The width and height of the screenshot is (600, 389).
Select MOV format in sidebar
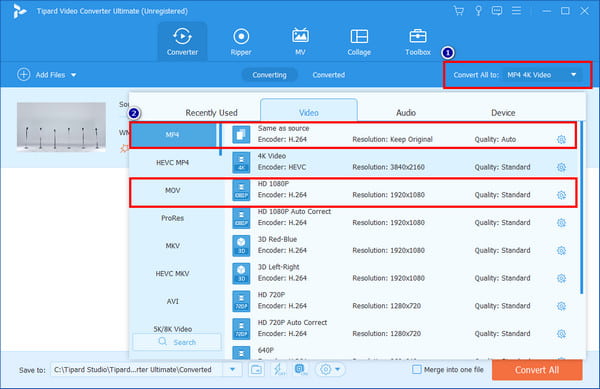(x=173, y=190)
